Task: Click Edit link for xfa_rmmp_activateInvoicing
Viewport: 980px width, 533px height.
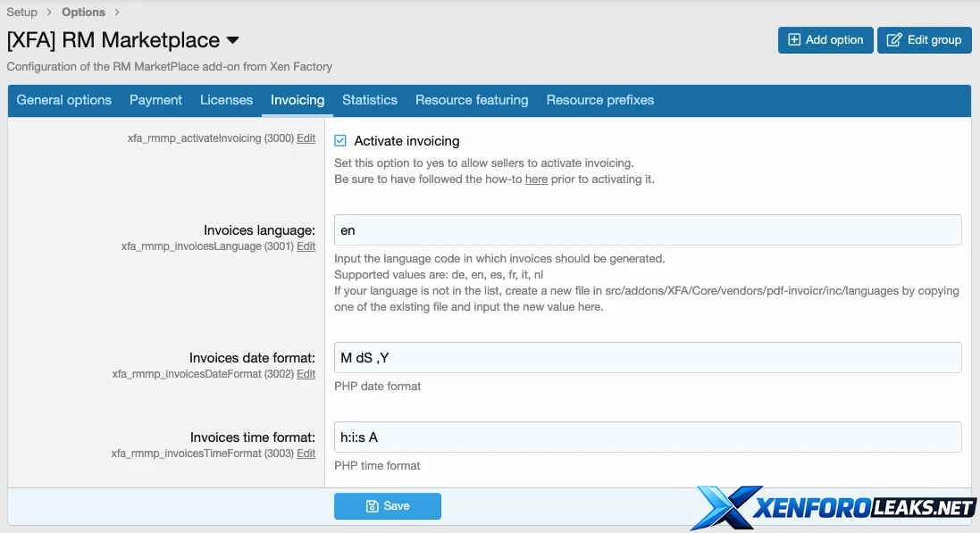Action: pos(306,138)
